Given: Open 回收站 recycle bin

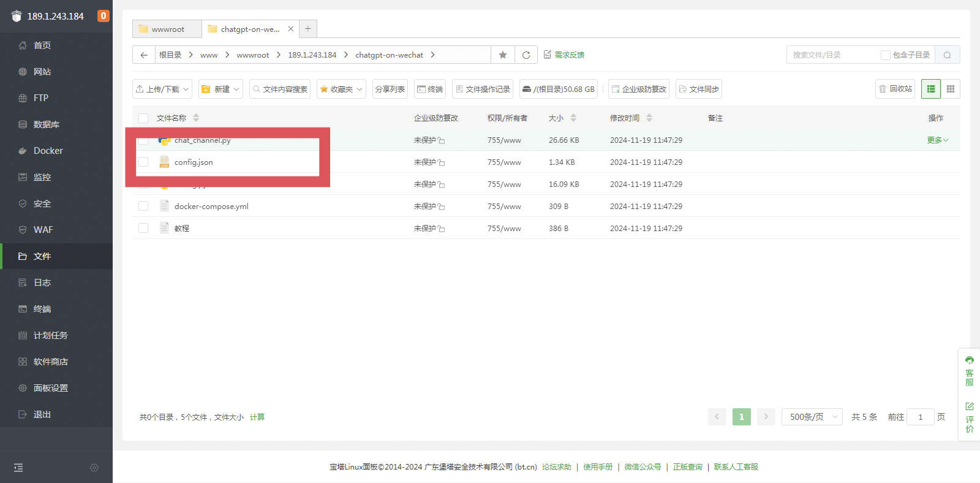Looking at the screenshot, I should click(895, 89).
